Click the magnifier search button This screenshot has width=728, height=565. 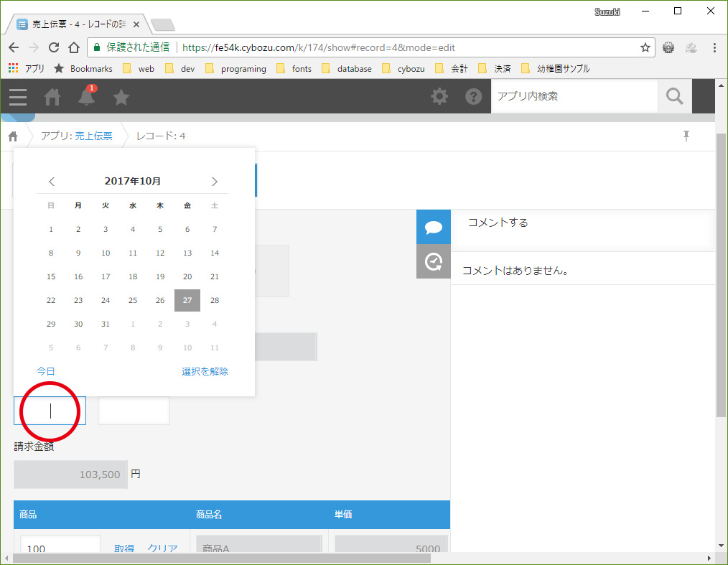675,97
